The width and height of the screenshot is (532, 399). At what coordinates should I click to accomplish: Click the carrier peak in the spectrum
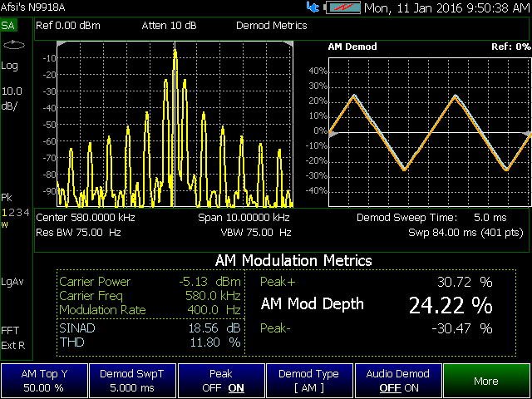click(x=175, y=52)
